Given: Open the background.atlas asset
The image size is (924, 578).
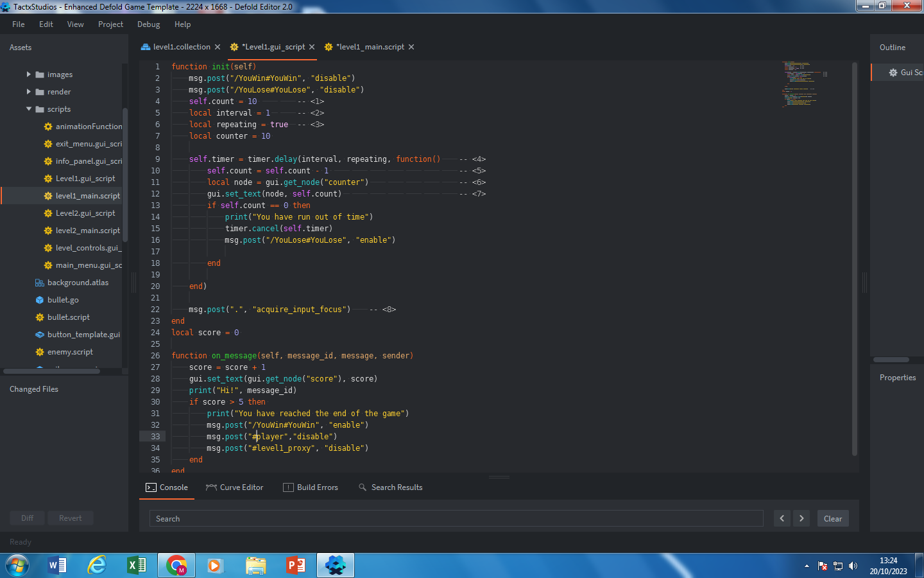Looking at the screenshot, I should 77,283.
